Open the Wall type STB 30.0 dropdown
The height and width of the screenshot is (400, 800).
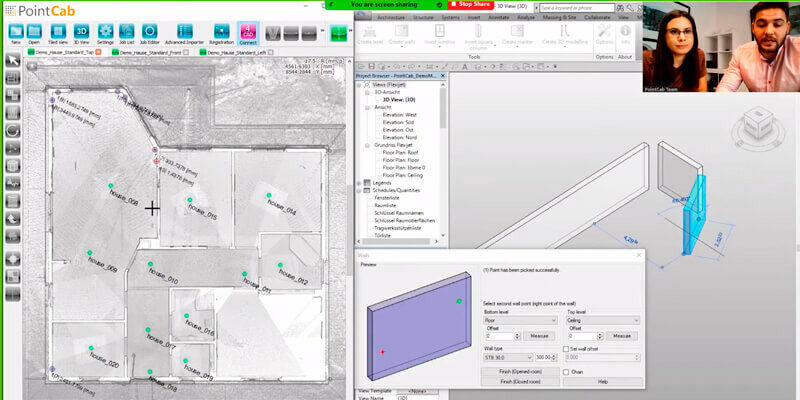pos(508,358)
